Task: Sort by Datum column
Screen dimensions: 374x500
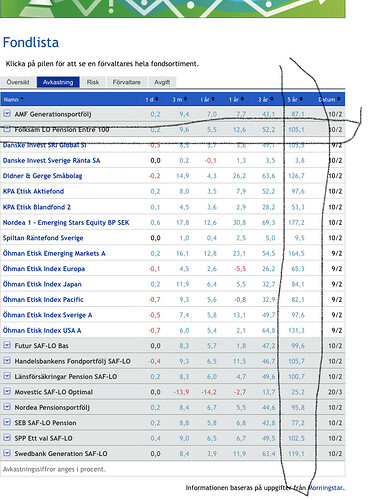Action: pos(329,99)
